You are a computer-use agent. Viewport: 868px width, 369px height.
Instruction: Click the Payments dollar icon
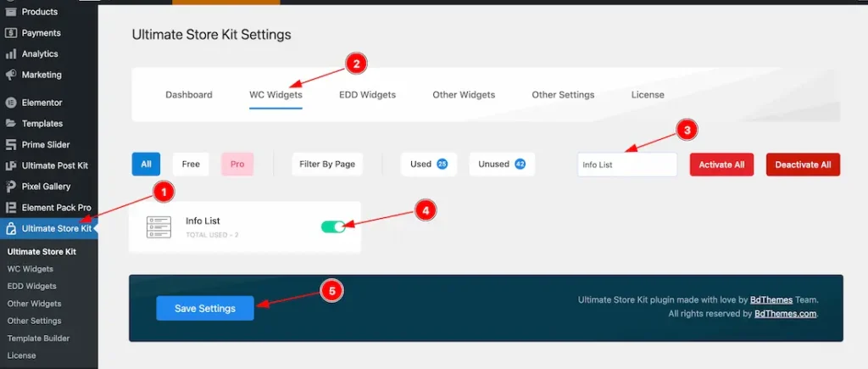coord(10,33)
